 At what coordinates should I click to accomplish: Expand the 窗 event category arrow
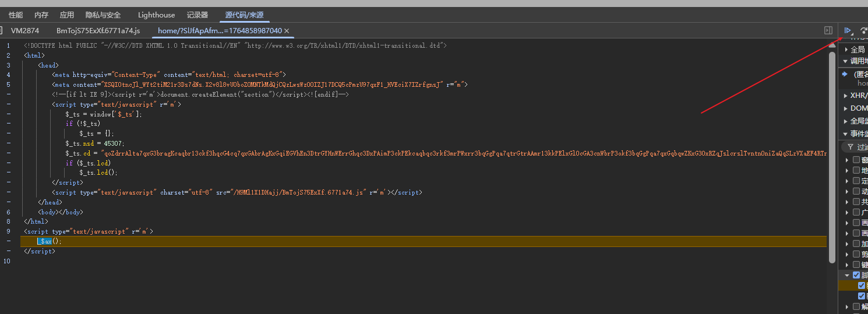847,160
